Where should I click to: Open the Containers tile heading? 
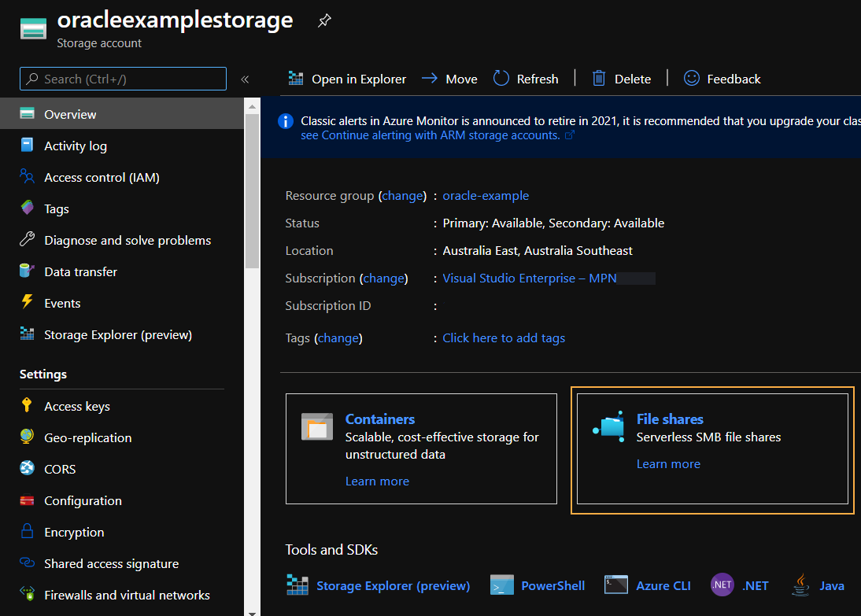pos(380,419)
